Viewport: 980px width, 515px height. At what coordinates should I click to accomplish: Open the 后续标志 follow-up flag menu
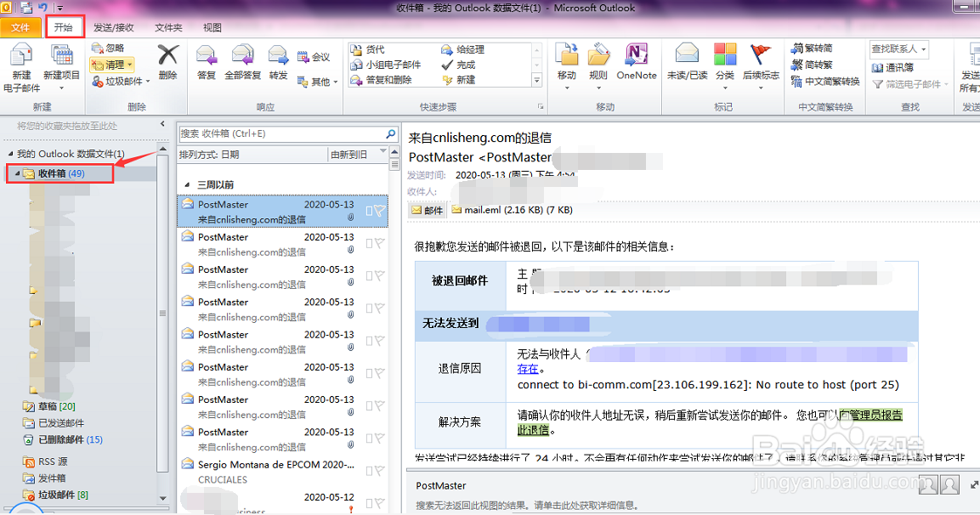click(761, 67)
